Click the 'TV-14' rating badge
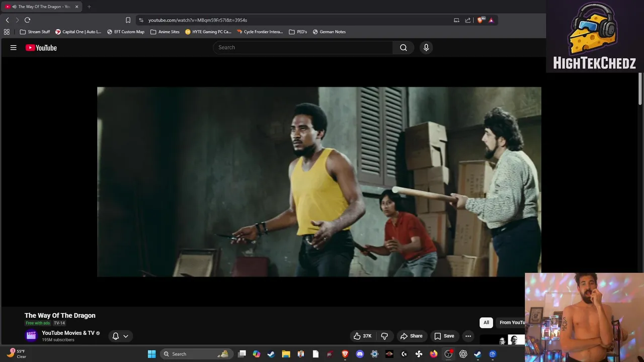Viewport: 644px width, 362px height. point(59,323)
